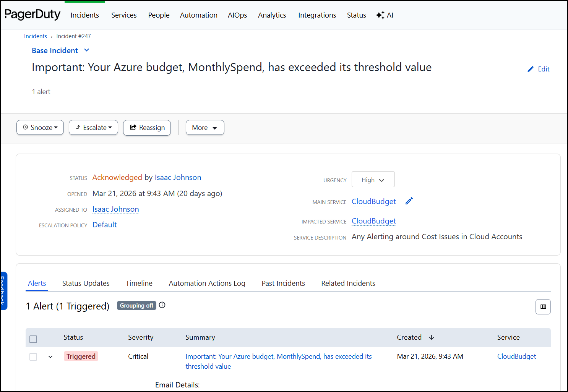Switch to the Timeline tab
The width and height of the screenshot is (568, 392).
(139, 283)
